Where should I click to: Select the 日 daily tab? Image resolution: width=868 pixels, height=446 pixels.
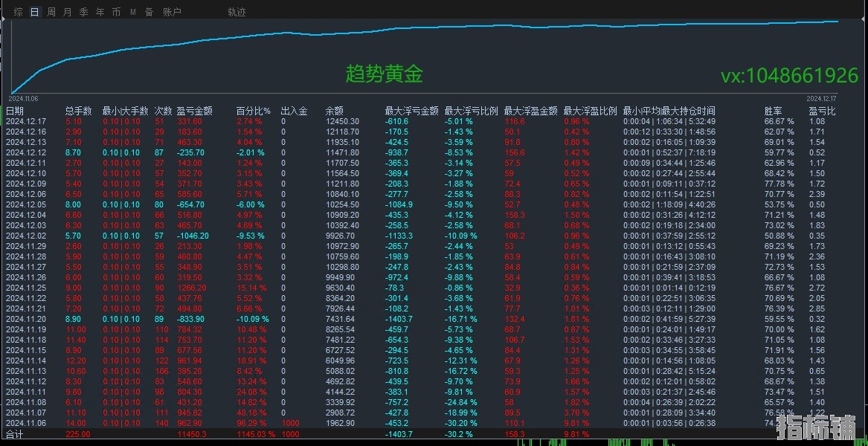(35, 12)
